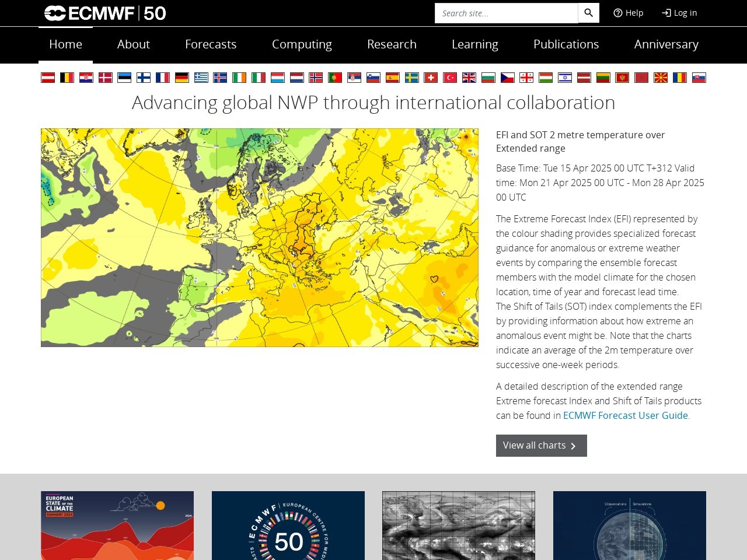747x560 pixels.
Task: Select the Netherlands flag
Action: (297, 78)
